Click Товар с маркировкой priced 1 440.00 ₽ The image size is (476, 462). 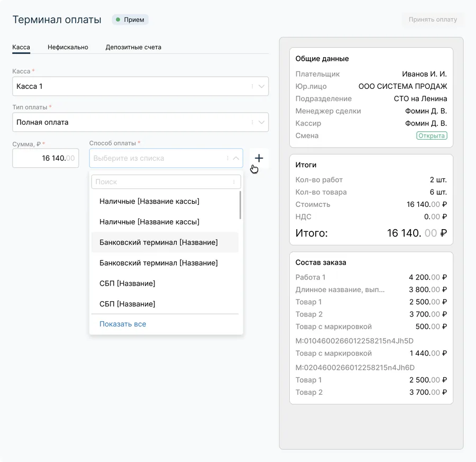371,354
